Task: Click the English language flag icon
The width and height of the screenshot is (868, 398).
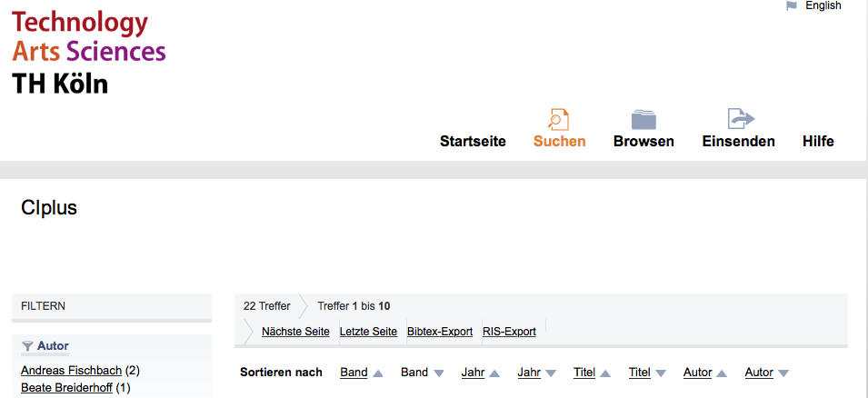Action: tap(792, 6)
